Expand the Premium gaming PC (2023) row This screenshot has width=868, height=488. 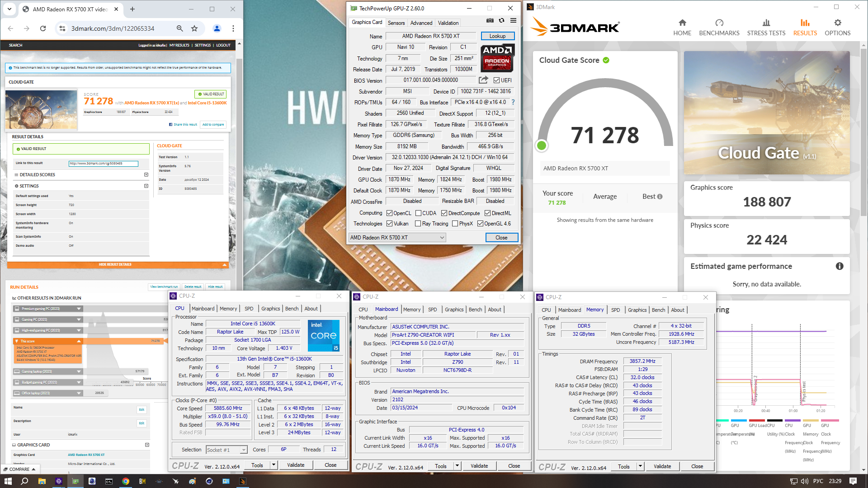point(47,309)
